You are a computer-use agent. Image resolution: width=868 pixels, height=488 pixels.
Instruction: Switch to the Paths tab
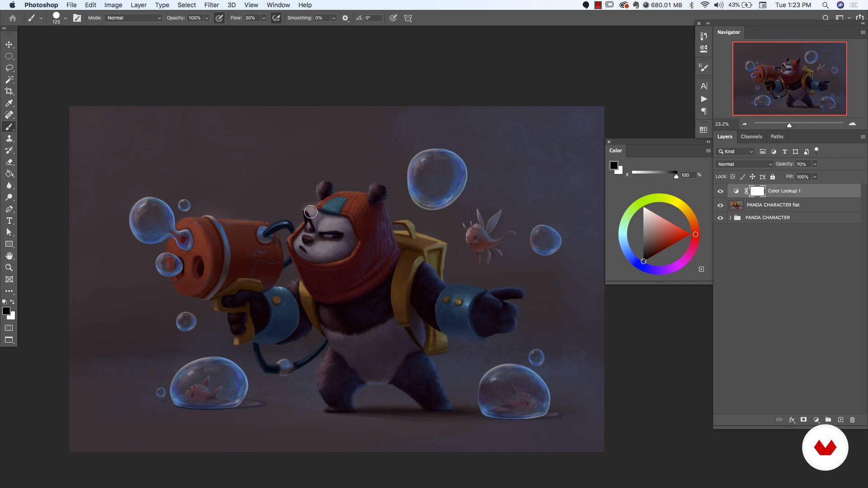click(x=777, y=136)
